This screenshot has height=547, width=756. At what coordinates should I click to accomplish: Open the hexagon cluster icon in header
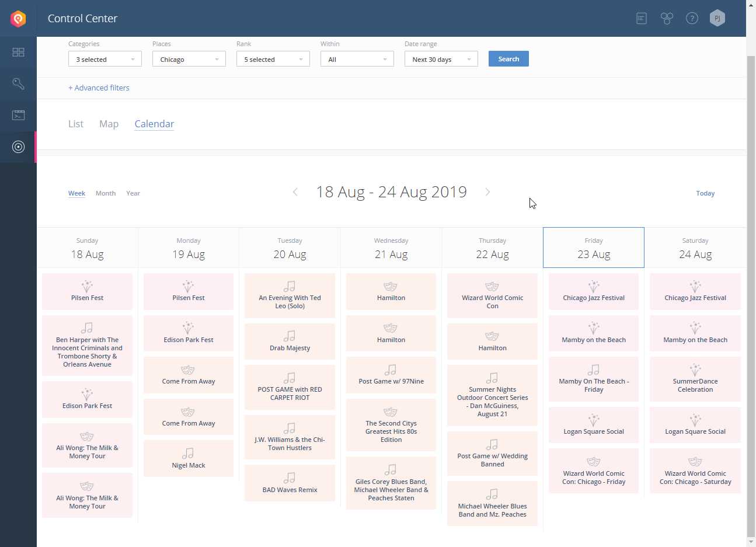tap(667, 19)
